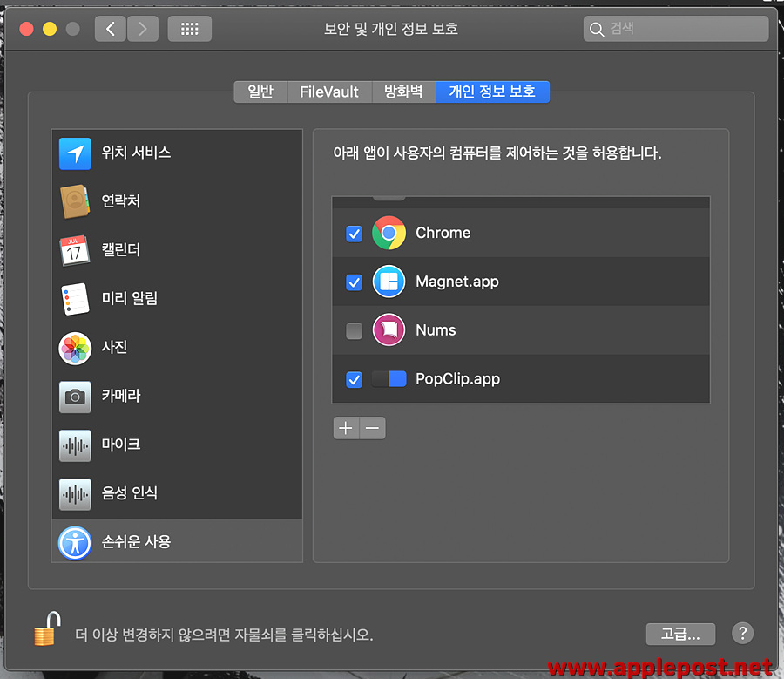Open the 고급... advanced button
Screen dimensions: 784x679
click(x=680, y=634)
